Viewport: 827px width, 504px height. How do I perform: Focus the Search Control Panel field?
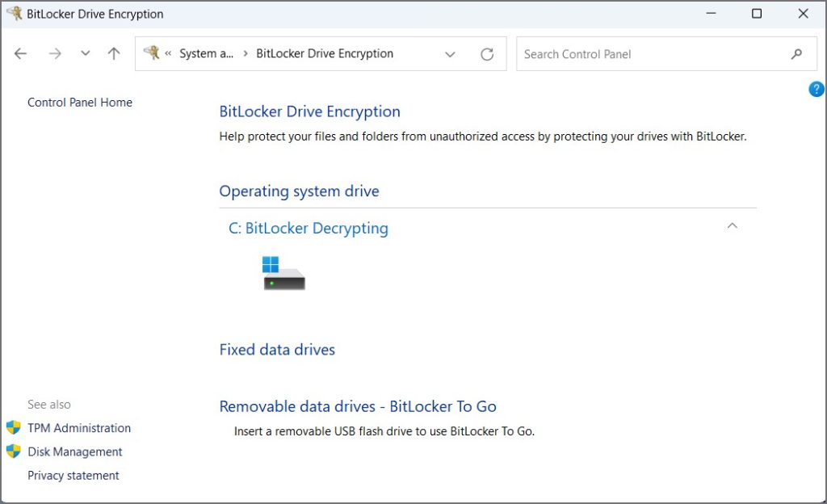click(x=666, y=54)
